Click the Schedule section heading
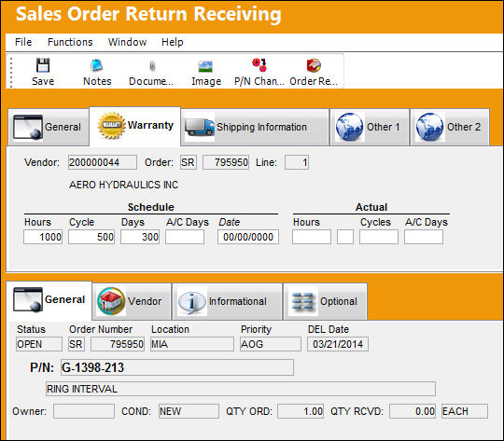 [x=151, y=207]
